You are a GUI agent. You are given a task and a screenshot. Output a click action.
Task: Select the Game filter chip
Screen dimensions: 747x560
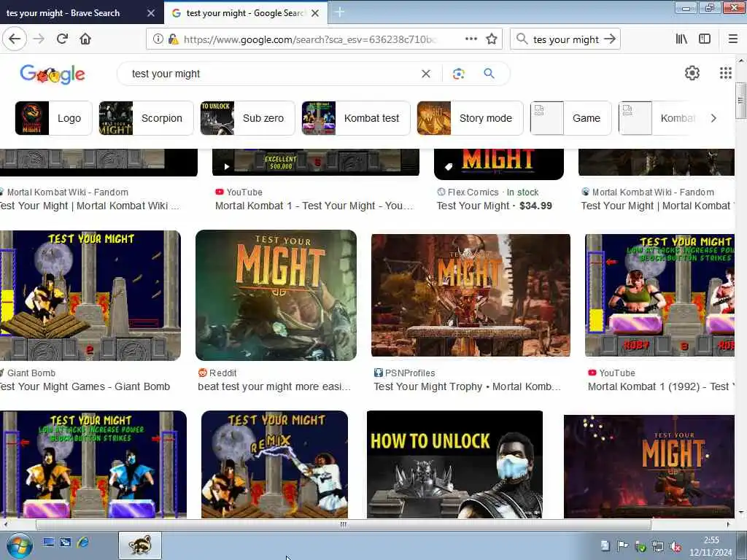[x=570, y=118]
